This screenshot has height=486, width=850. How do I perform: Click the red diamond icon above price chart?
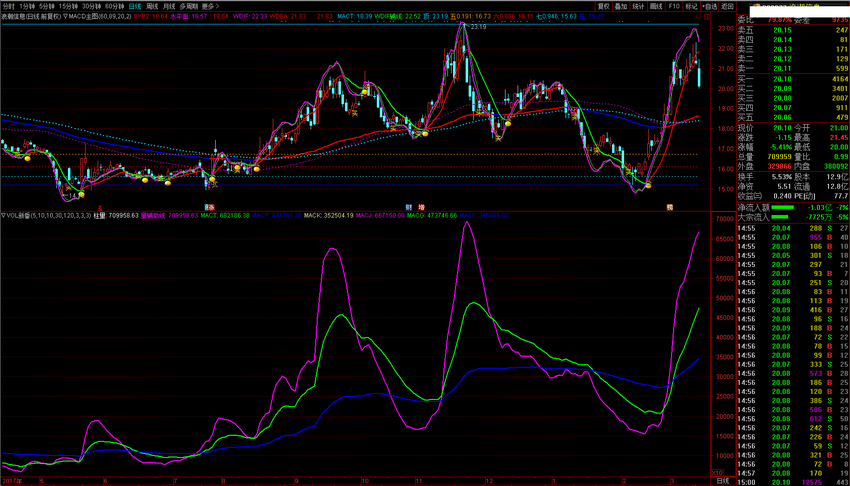pyautogui.click(x=698, y=17)
